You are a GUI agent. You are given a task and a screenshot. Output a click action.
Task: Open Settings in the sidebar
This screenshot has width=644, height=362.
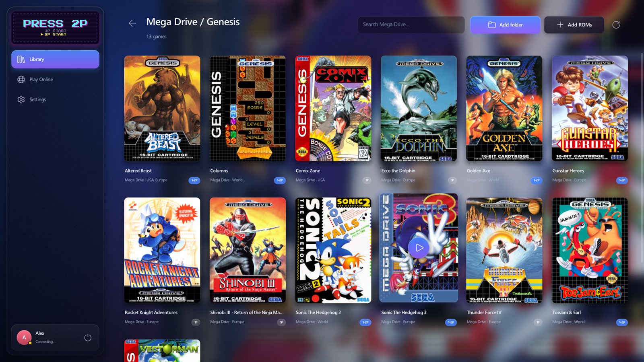coord(55,99)
